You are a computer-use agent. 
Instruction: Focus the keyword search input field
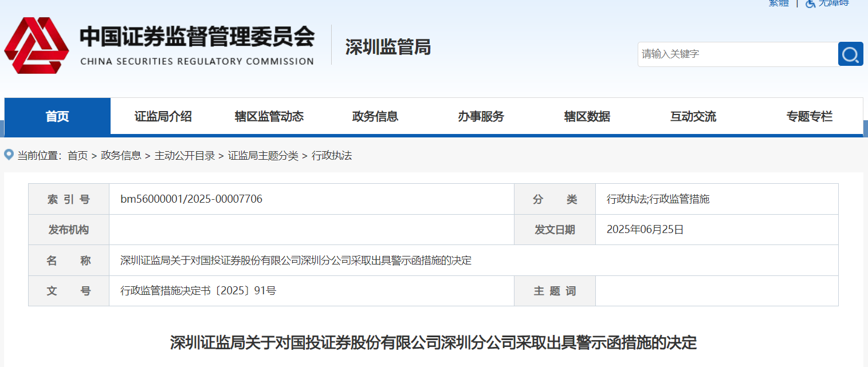[738, 54]
